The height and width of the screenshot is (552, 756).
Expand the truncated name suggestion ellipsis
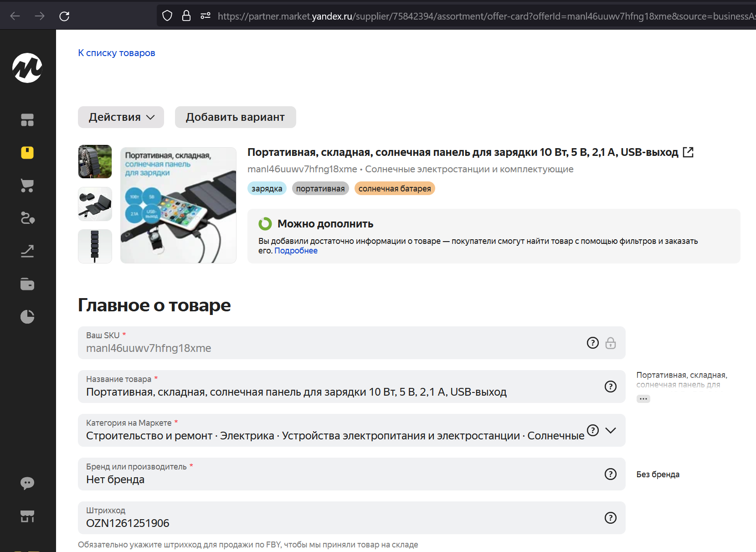(x=643, y=399)
